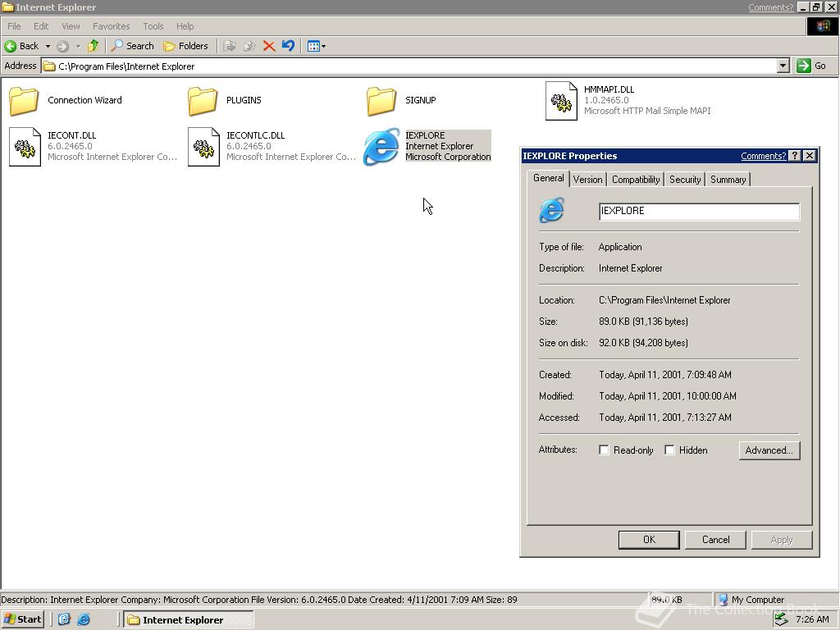The height and width of the screenshot is (630, 840).
Task: Click the IEXPLORE file name field
Action: 699,211
